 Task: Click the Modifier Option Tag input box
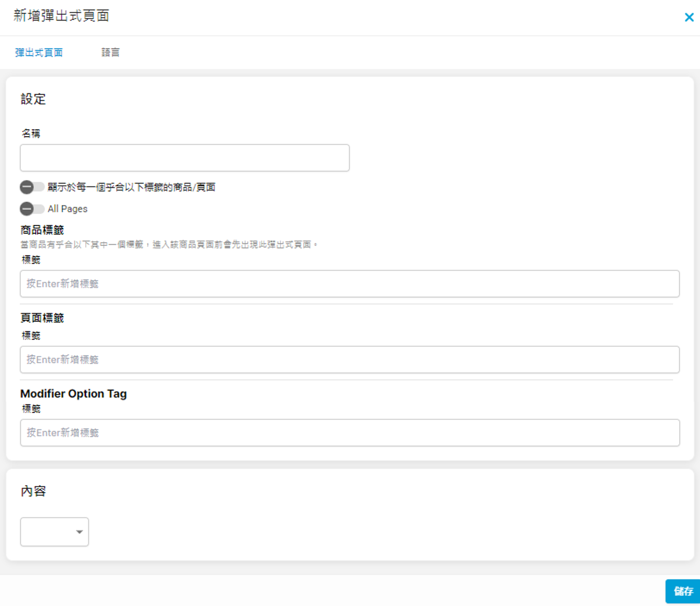tap(349, 433)
